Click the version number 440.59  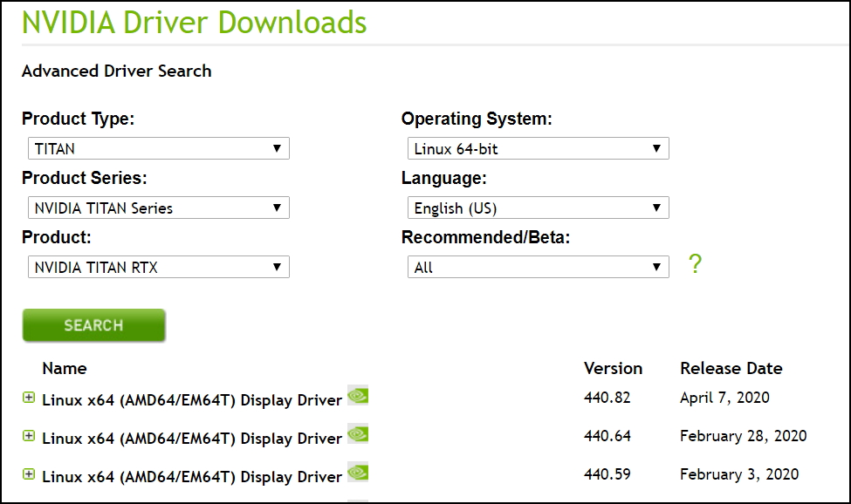pos(607,474)
